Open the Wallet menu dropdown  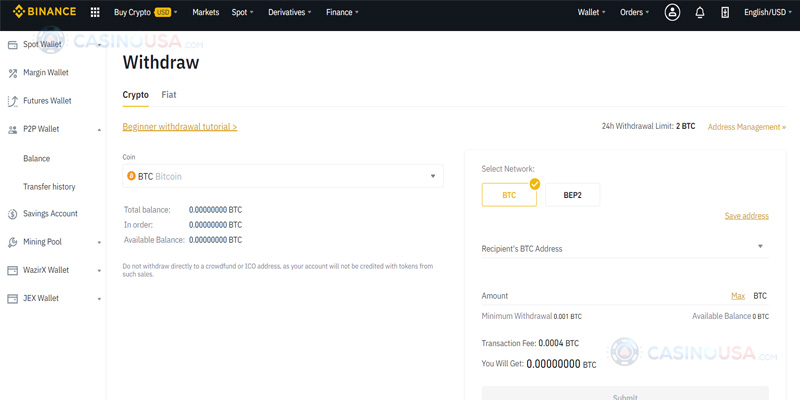pos(591,12)
